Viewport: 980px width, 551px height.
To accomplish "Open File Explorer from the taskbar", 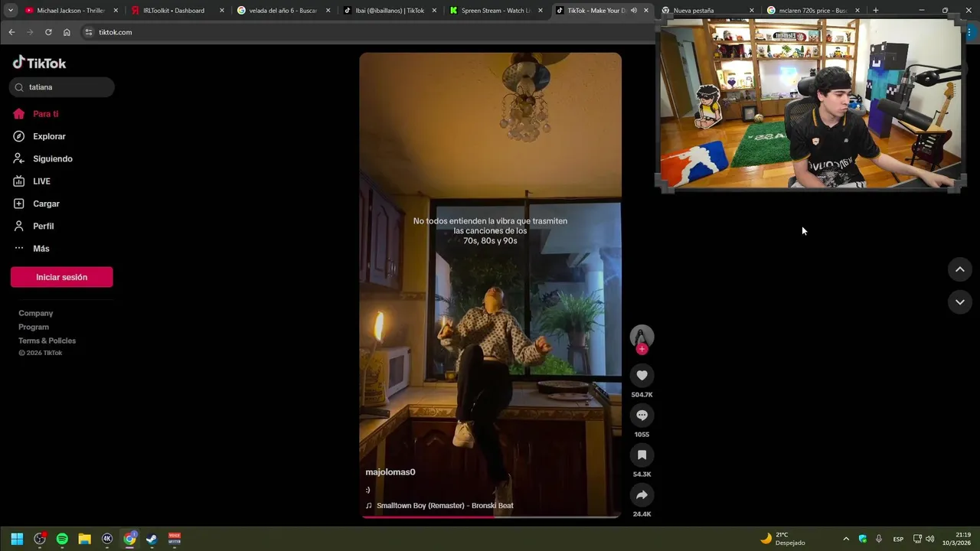I will (84, 539).
